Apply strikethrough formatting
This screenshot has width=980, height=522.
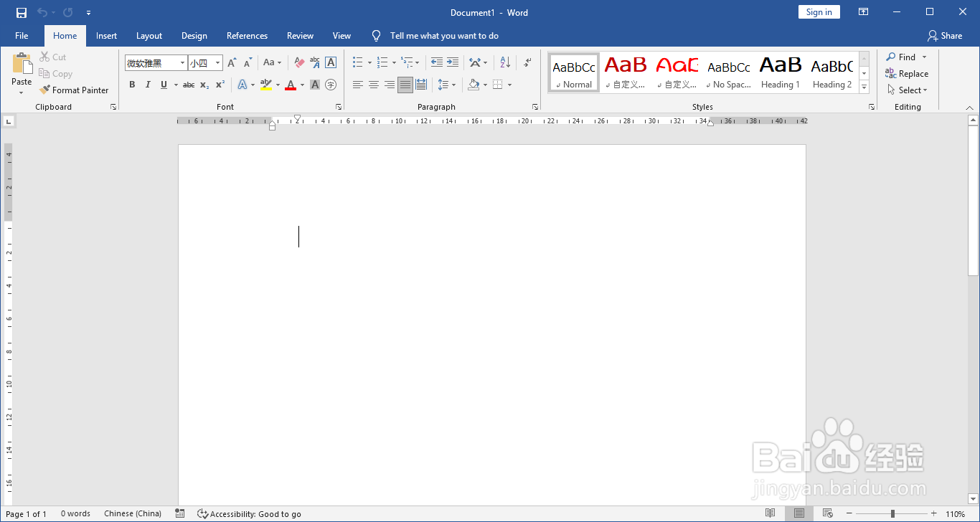pos(189,85)
